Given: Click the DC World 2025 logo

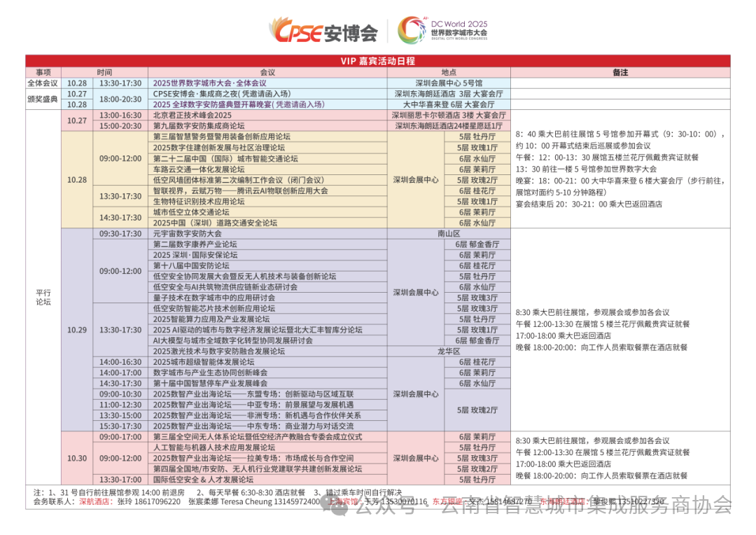Looking at the screenshot, I should [x=443, y=30].
